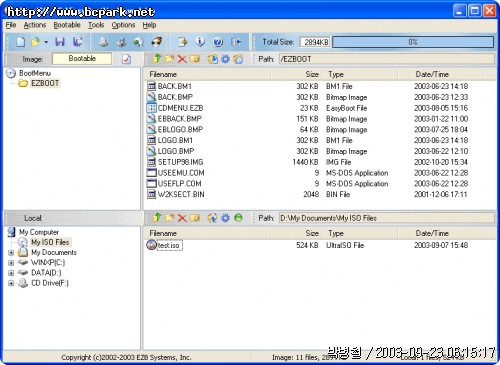500x365 pixels.
Task: Go up one folder in image pane
Action: pyautogui.click(x=157, y=59)
